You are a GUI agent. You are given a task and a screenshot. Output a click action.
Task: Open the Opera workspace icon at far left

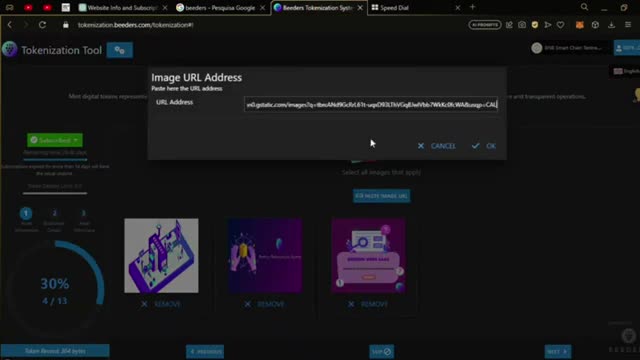point(9,7)
